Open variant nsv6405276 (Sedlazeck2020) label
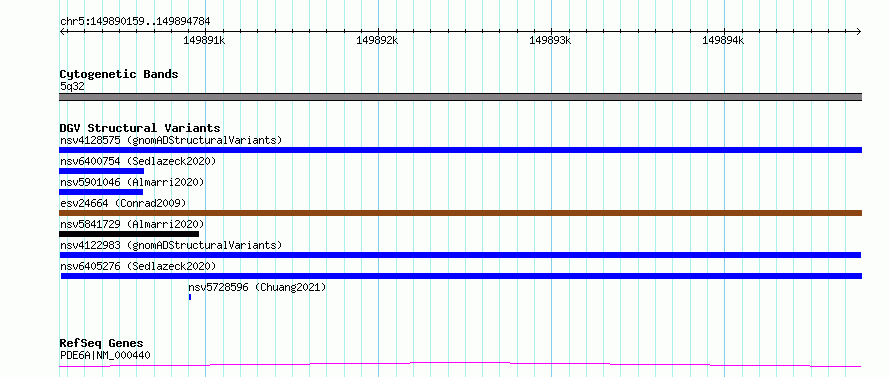The image size is (890, 377). tap(138, 266)
